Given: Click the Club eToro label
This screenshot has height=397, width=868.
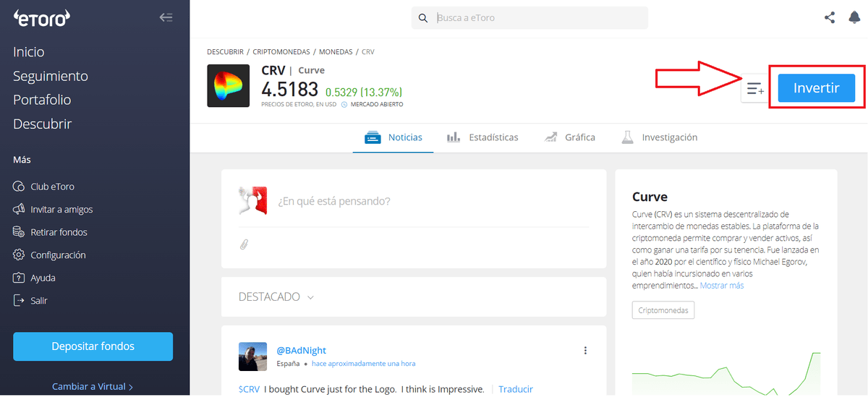Looking at the screenshot, I should click(53, 187).
